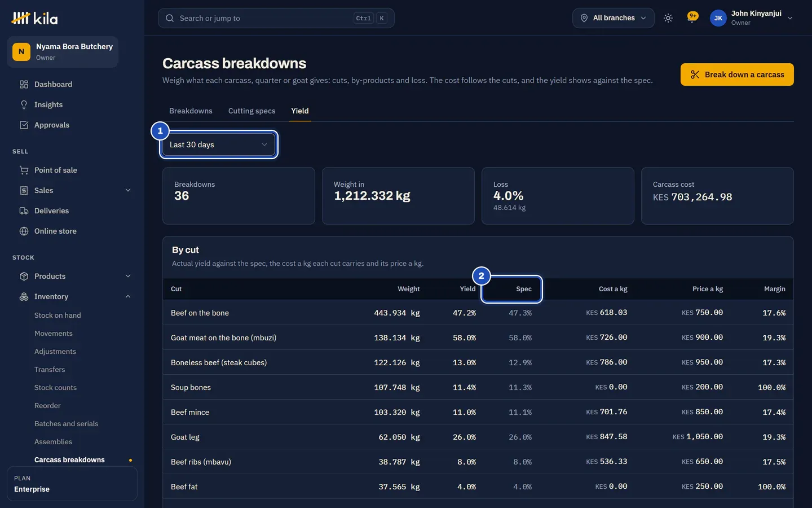Click the JK user avatar
The height and width of the screenshot is (508, 812).
click(x=718, y=18)
